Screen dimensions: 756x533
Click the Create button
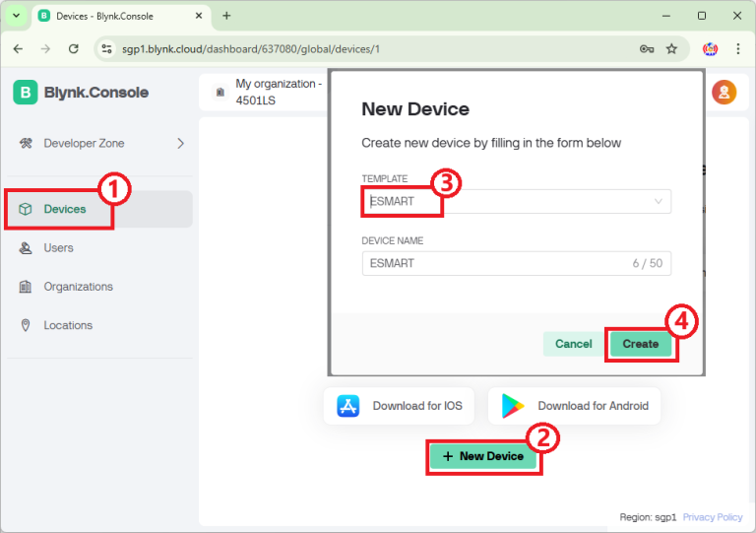point(640,344)
